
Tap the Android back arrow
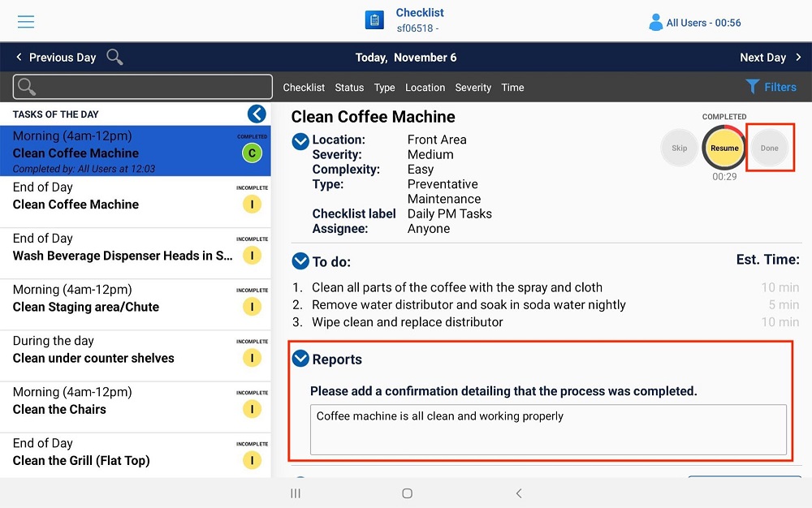(519, 493)
